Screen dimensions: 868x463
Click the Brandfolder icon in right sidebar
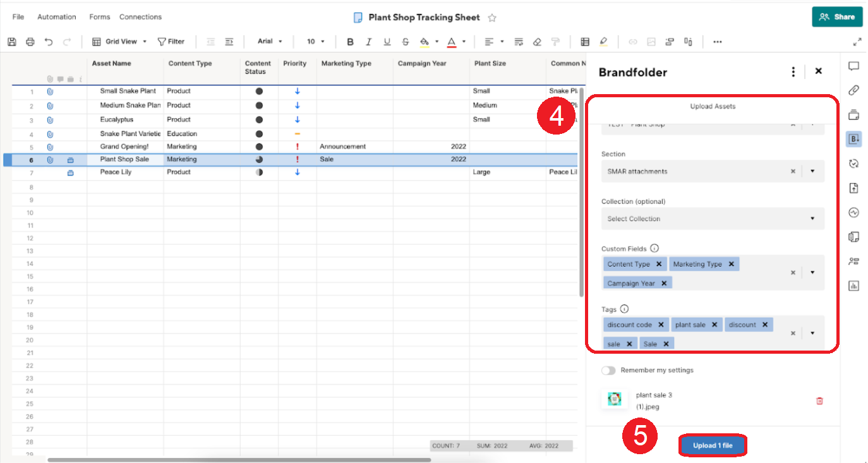pos(853,139)
